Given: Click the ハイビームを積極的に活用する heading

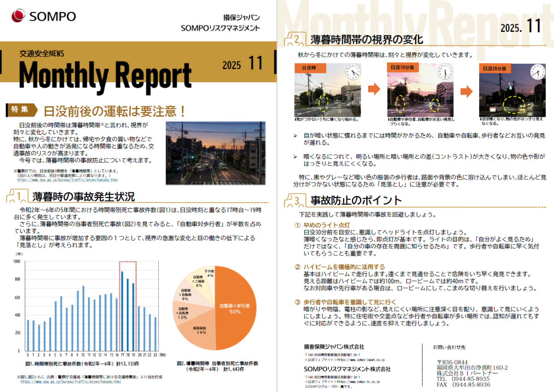Looking at the screenshot, I should click(x=343, y=267).
